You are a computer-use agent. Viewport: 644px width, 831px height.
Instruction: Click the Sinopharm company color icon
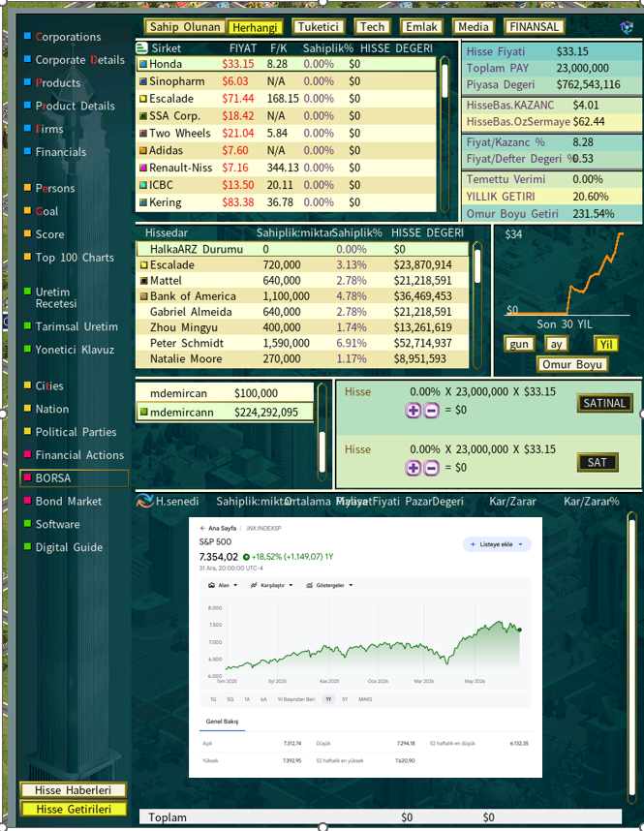pos(143,81)
